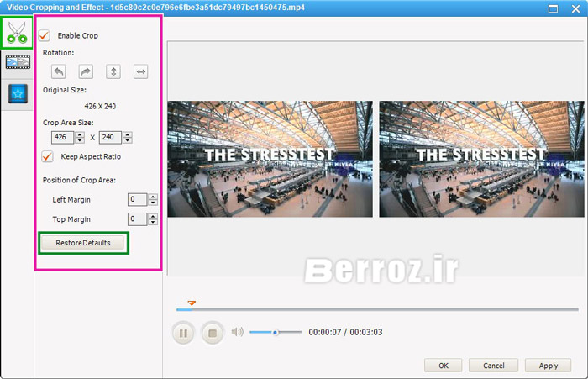
Task: Mute audio via speaker icon
Action: 238,332
